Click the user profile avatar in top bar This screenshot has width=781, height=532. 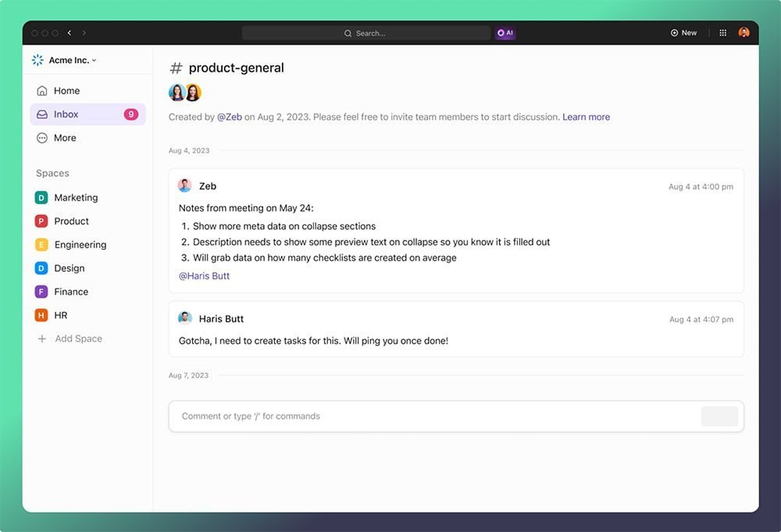click(744, 33)
